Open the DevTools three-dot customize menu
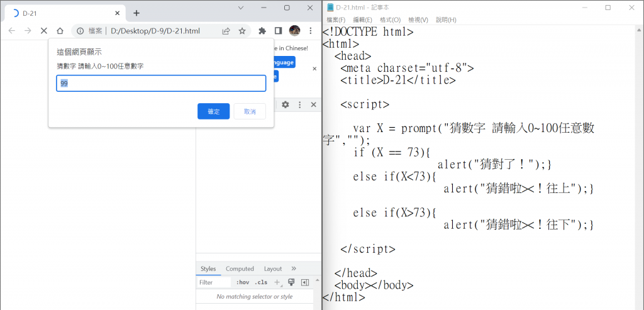 tap(299, 105)
